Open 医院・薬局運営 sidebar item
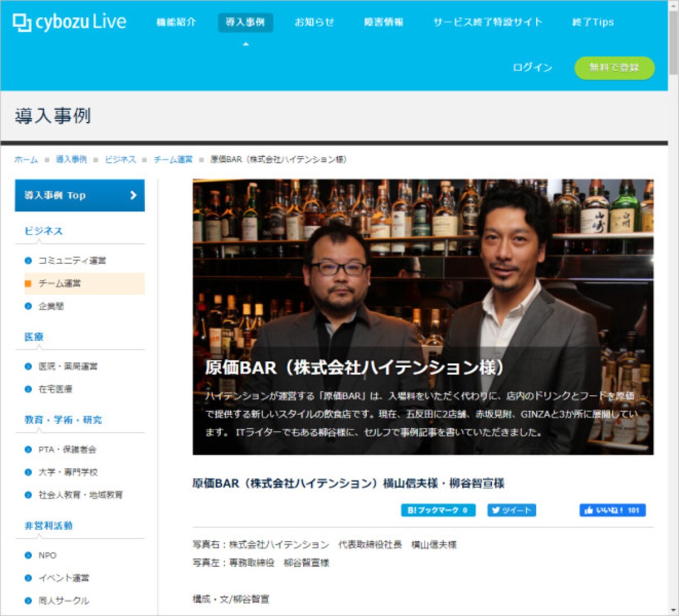This screenshot has width=679, height=616. coord(68,367)
